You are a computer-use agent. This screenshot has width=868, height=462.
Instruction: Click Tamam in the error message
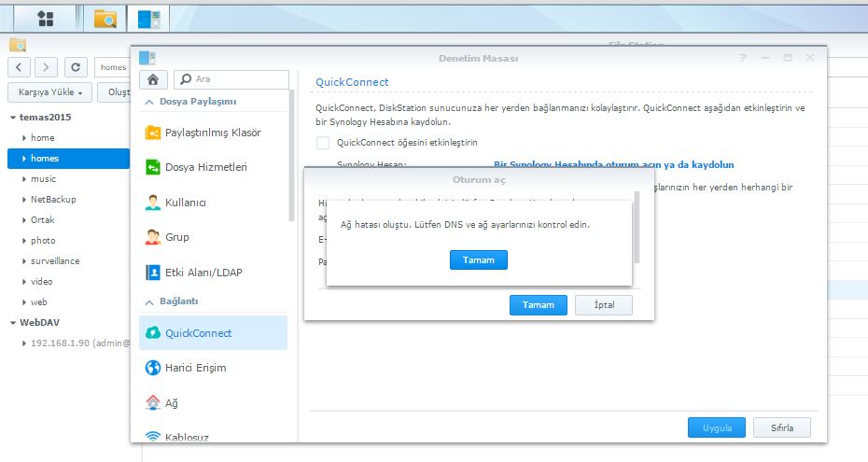point(478,259)
